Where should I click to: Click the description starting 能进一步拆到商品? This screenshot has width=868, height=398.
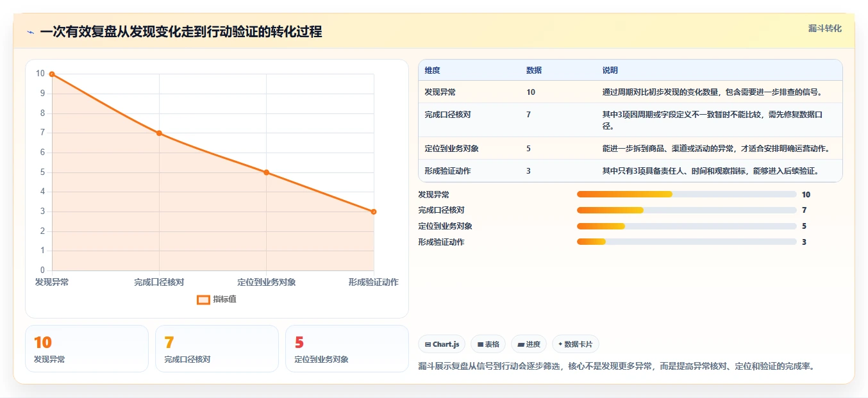715,149
